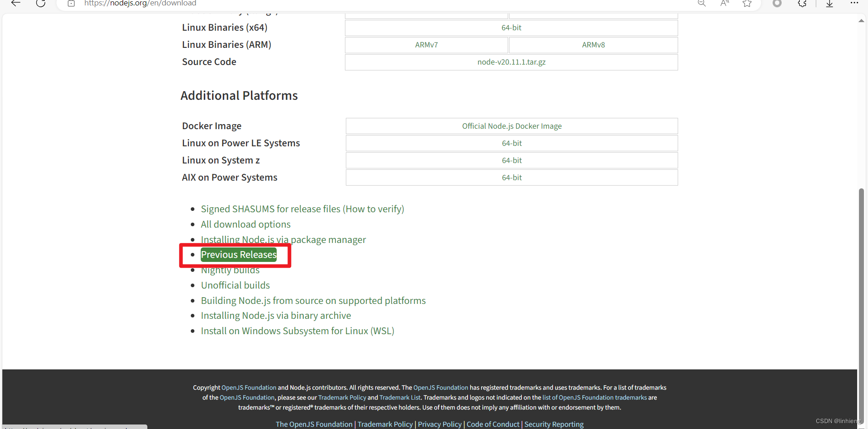This screenshot has width=868, height=429.
Task: Open the All download options link
Action: point(245,224)
